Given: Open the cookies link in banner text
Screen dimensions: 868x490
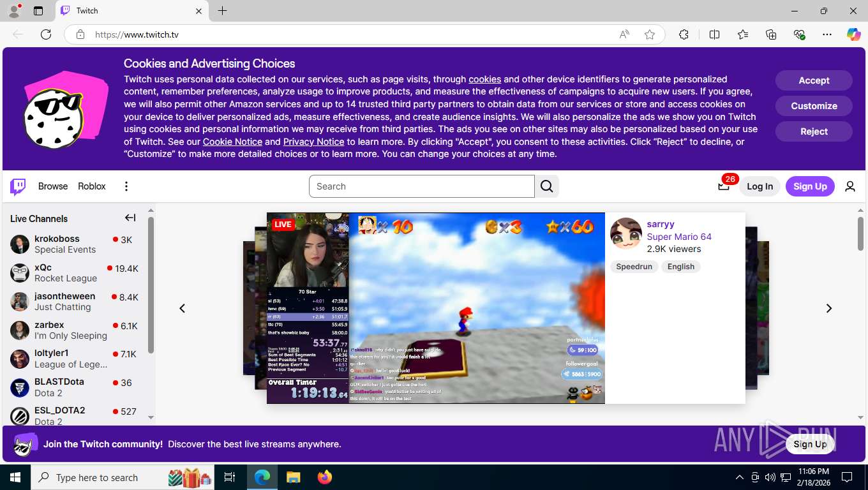Looking at the screenshot, I should 484,79.
